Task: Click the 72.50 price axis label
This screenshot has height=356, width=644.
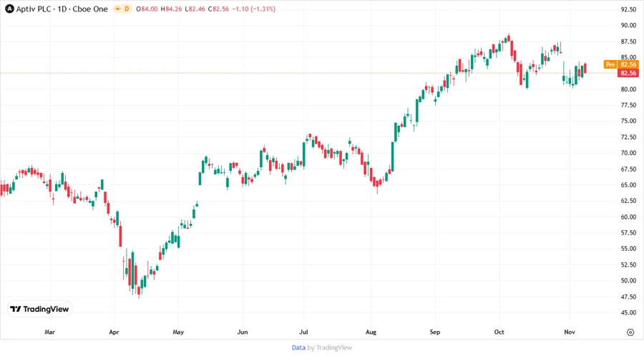Action: [x=628, y=137]
